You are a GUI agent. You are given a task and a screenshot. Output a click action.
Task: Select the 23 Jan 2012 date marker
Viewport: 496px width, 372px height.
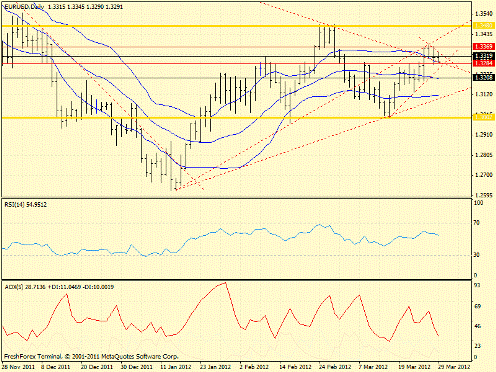pos(215,367)
